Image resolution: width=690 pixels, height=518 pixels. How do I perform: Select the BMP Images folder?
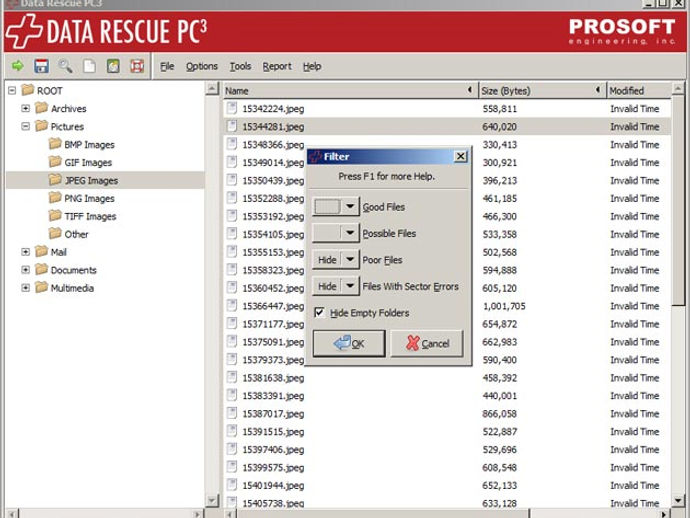tap(89, 144)
